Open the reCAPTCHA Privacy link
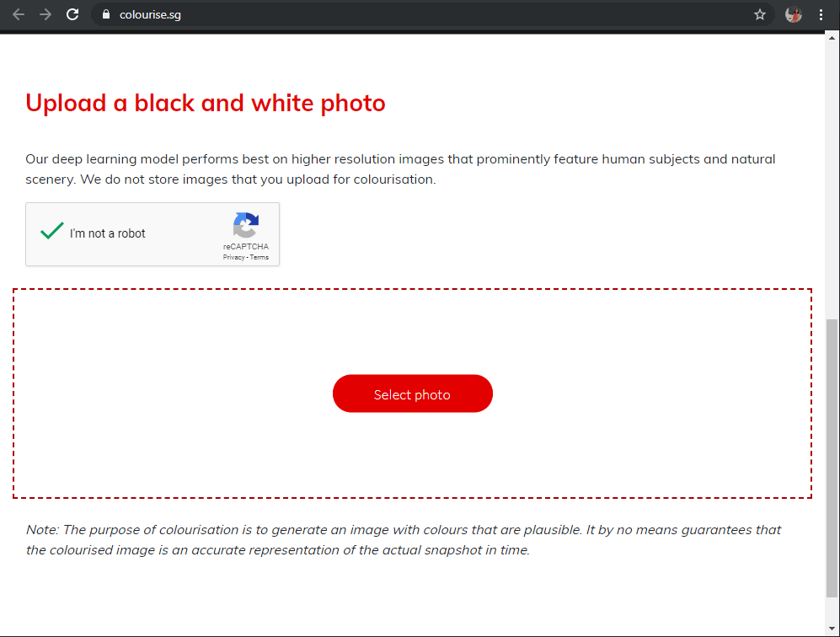This screenshot has height=637, width=840. coord(233,258)
